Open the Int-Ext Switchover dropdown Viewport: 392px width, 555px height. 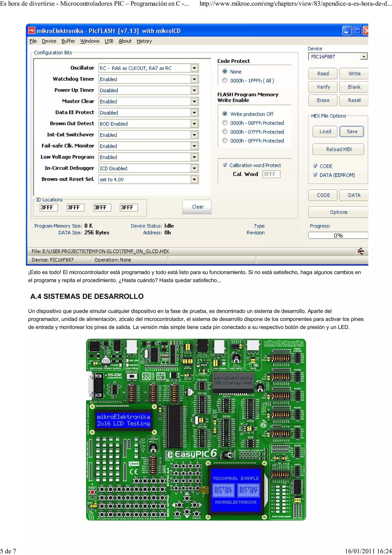coord(194,135)
